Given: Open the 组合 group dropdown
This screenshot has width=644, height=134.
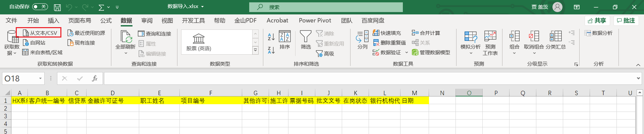Looking at the screenshot, I should pyautogui.click(x=514, y=43).
